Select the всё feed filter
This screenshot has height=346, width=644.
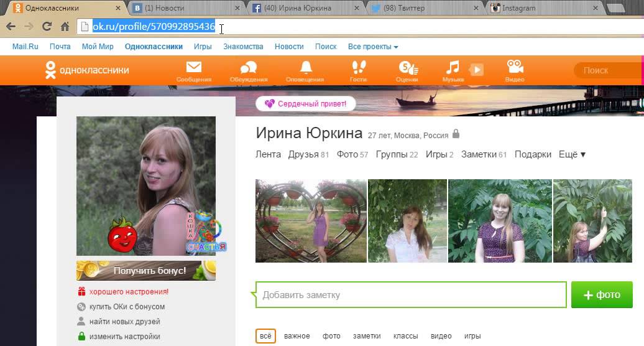tap(265, 335)
